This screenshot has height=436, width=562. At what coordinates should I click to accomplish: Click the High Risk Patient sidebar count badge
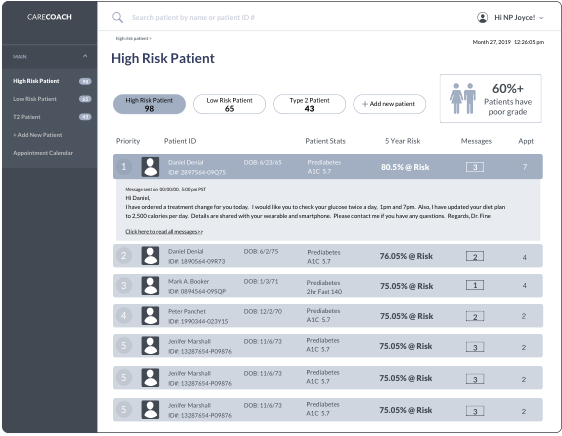point(85,81)
